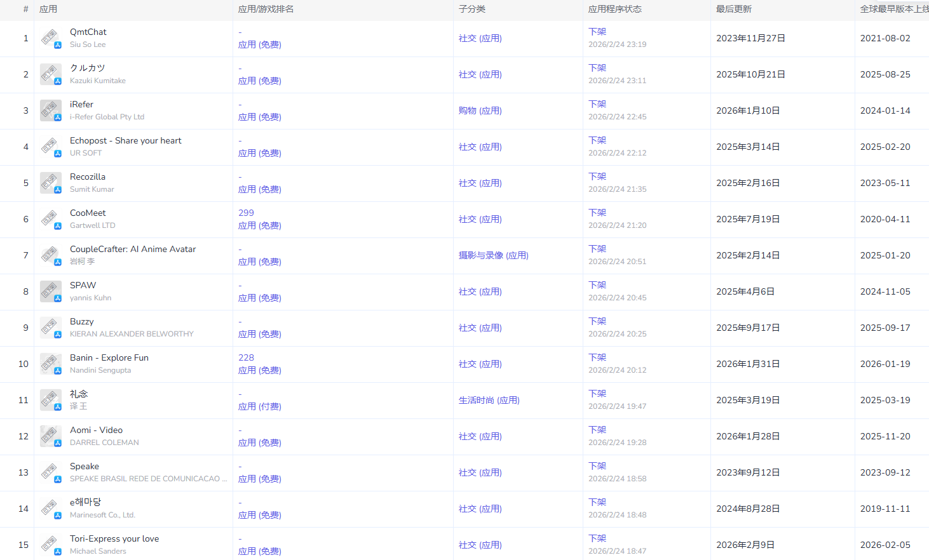Click the last-update date 2026年1月10日
This screenshot has width=929, height=560.
[748, 110]
